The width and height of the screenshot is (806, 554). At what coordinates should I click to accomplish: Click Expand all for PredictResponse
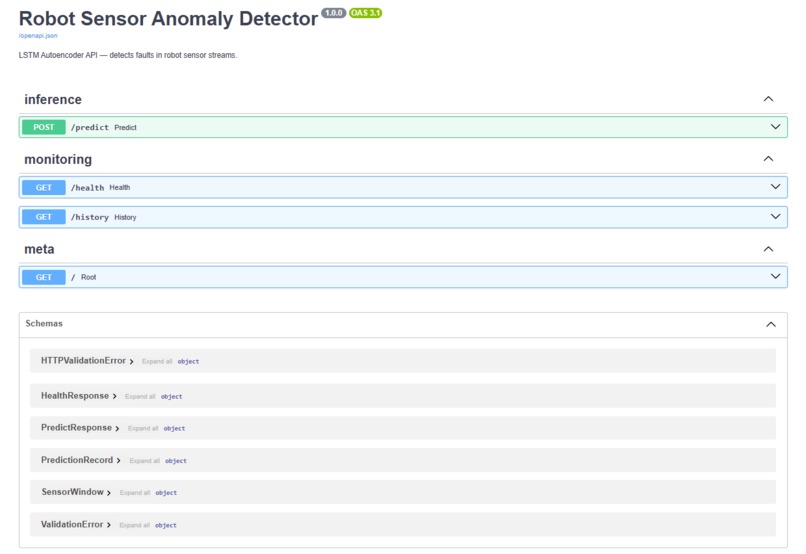point(143,428)
